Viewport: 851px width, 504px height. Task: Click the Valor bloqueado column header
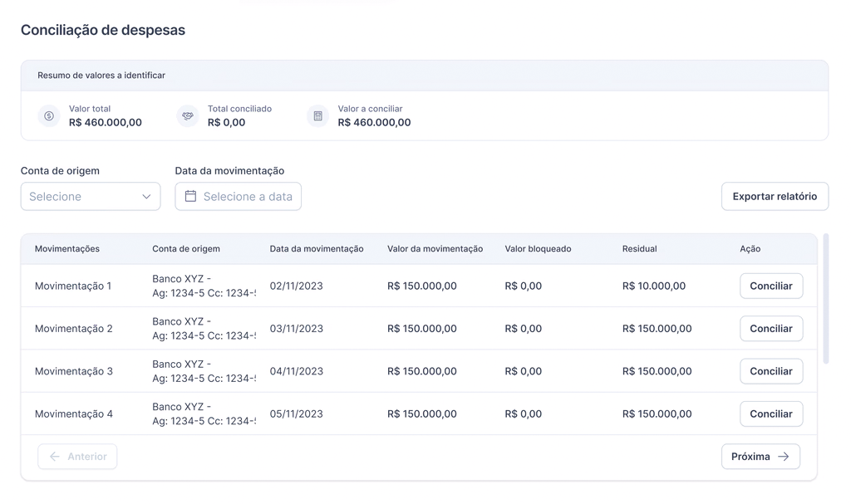[538, 249]
